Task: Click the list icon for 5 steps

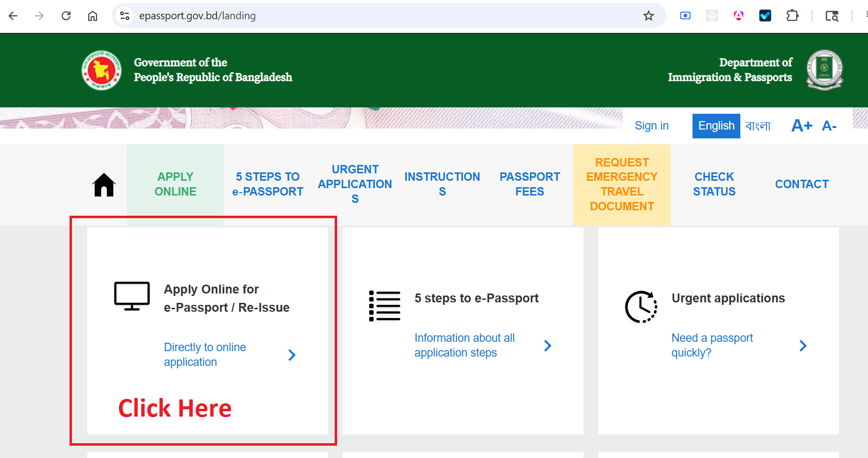Action: pos(385,306)
